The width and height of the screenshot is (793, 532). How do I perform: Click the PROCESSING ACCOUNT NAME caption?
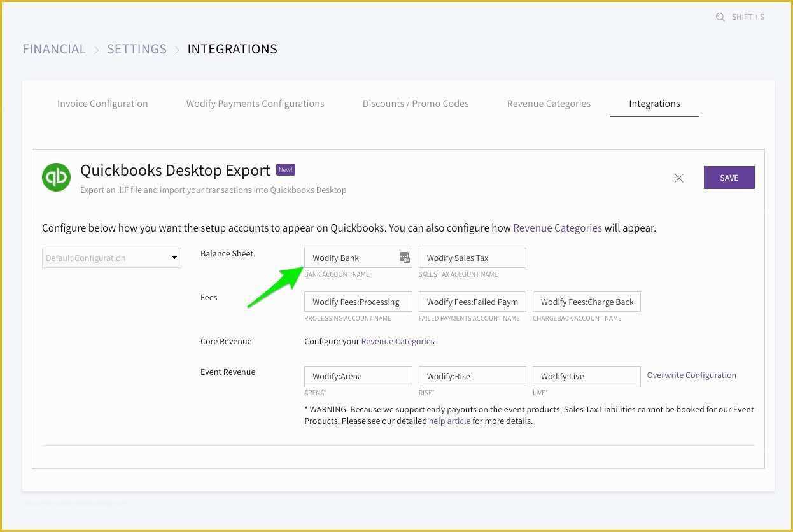(347, 318)
